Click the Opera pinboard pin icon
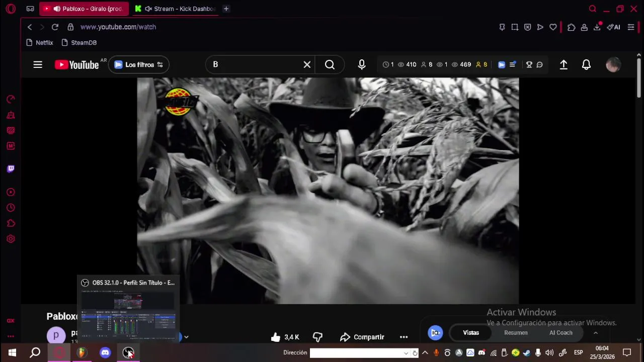 (502, 27)
